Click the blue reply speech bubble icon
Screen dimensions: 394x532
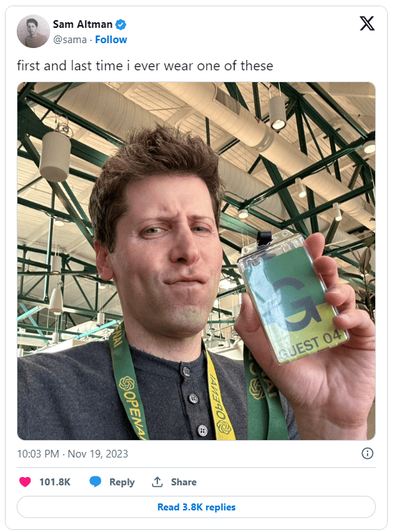(95, 482)
